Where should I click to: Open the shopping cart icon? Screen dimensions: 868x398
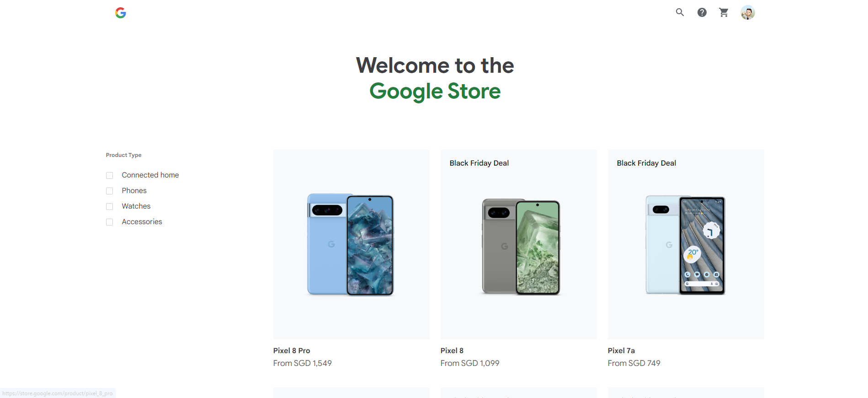724,12
